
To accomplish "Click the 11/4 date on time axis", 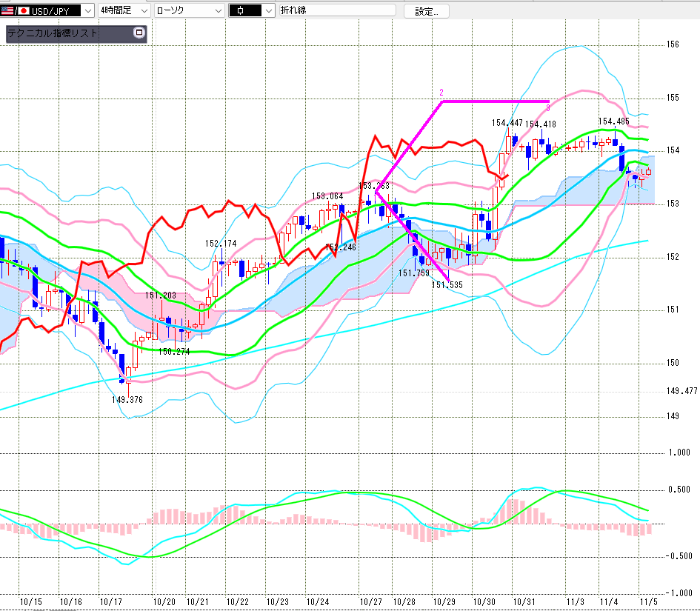I will (609, 602).
